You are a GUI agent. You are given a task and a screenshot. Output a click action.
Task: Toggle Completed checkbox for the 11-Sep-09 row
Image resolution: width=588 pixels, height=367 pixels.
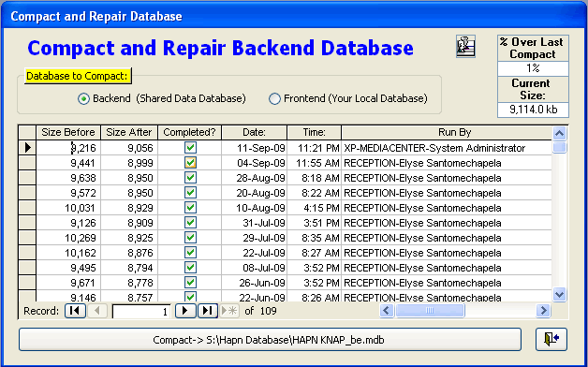pos(190,148)
